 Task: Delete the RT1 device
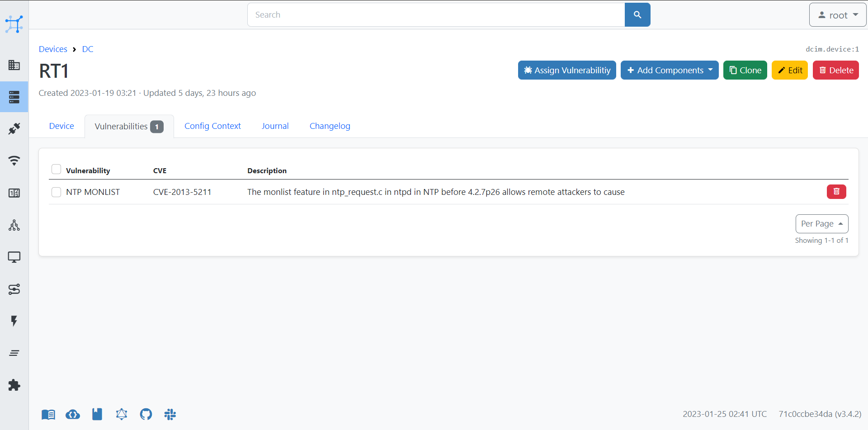pos(836,70)
